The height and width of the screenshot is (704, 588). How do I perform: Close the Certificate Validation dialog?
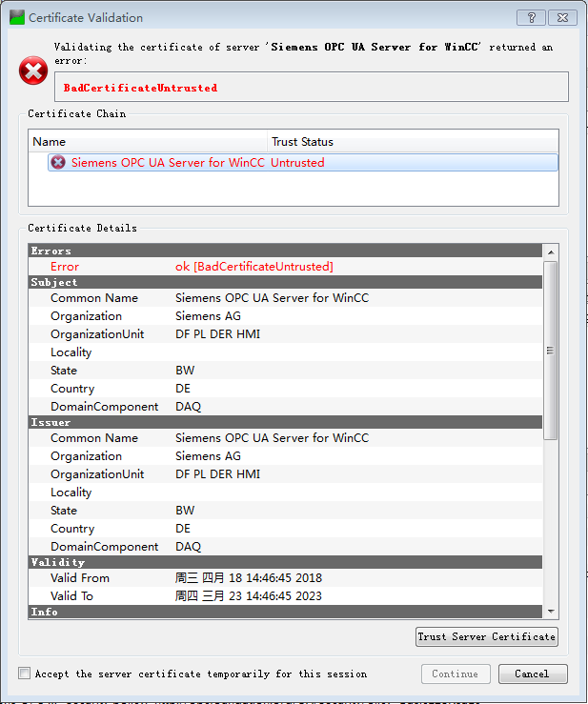pyautogui.click(x=562, y=17)
